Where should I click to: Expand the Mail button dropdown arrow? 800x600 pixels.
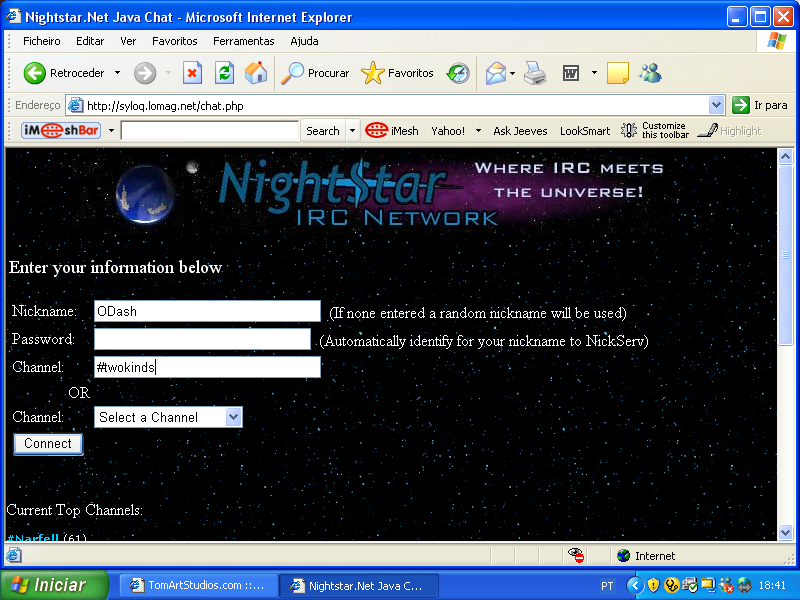pos(512,73)
